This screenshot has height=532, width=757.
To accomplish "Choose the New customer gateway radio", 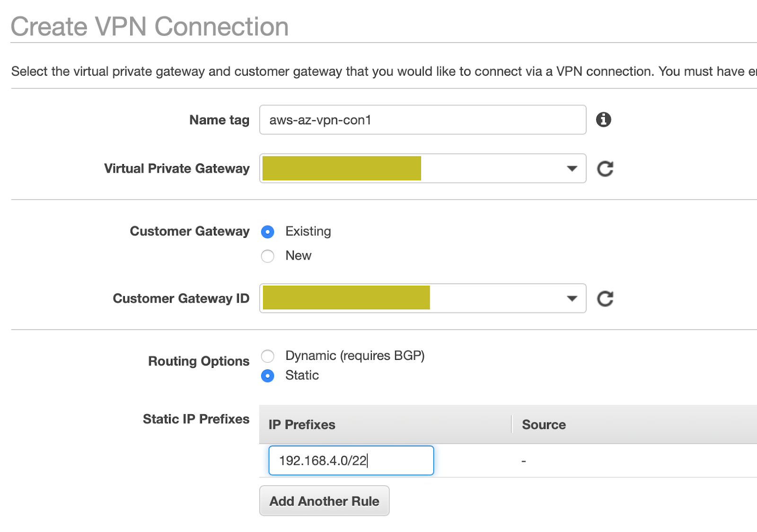I will tap(268, 256).
